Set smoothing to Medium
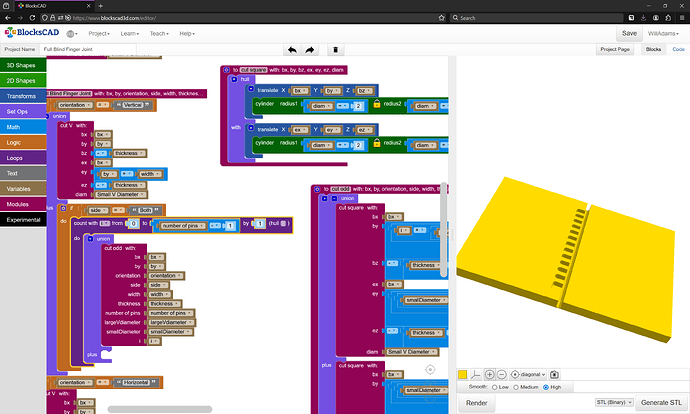This screenshot has height=414, width=690. [x=516, y=387]
